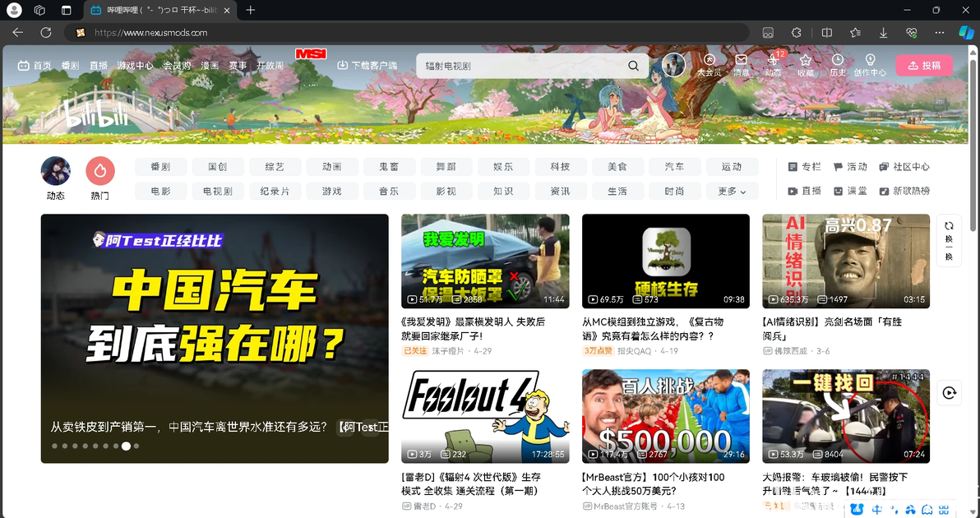Open the 社区中心 link
Viewport: 980px width, 518px height.
(x=904, y=167)
